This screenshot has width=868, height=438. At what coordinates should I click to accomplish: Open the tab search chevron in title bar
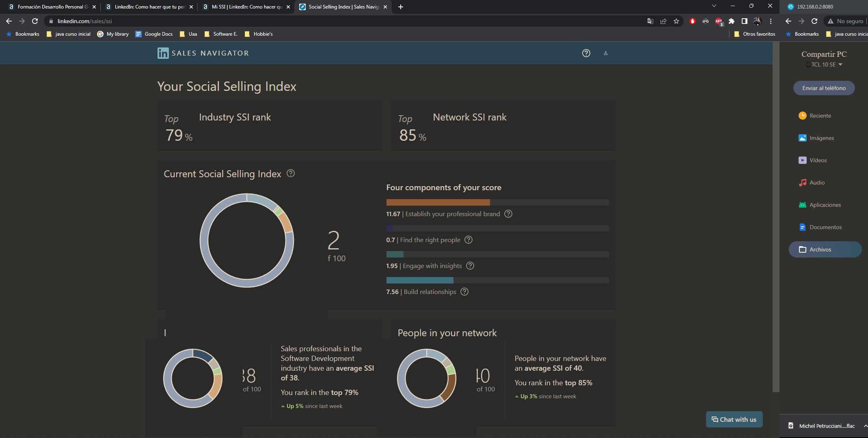(714, 6)
